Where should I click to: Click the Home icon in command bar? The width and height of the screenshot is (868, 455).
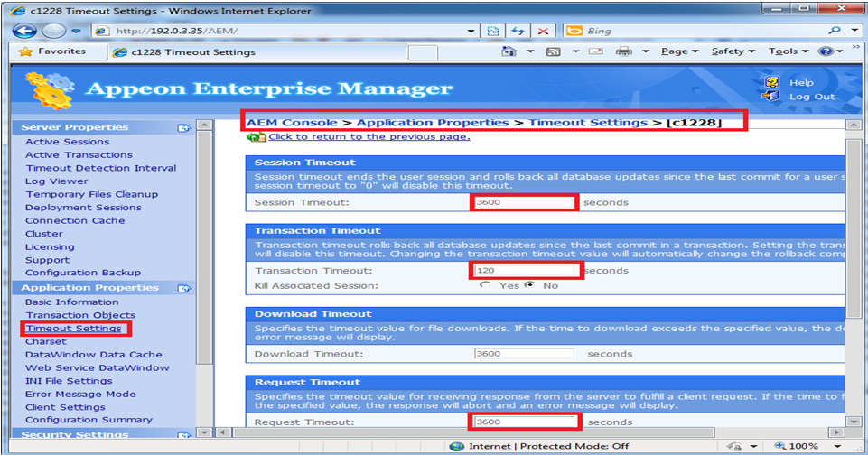[509, 51]
